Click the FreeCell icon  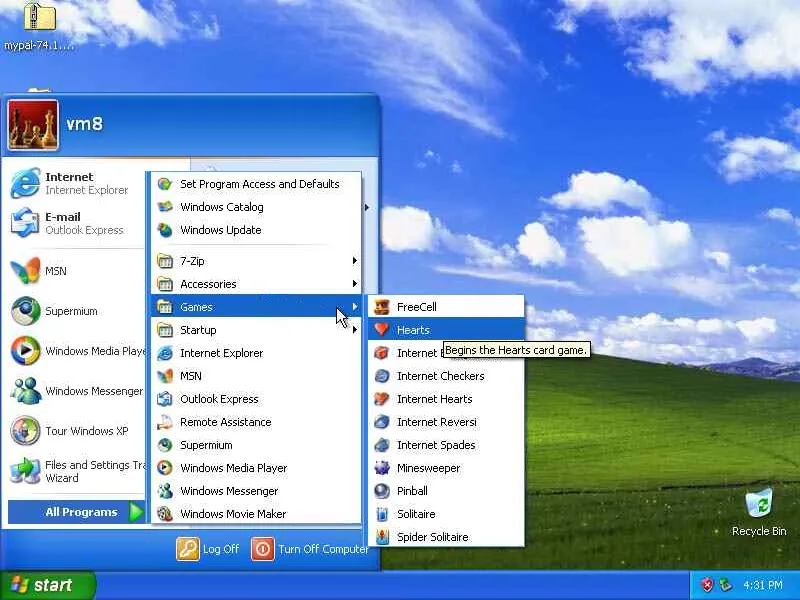[x=382, y=307]
